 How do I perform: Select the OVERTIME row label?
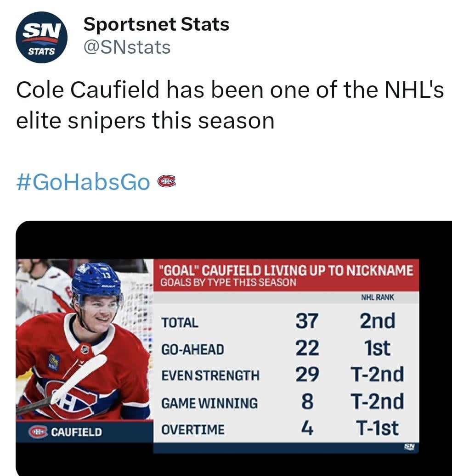click(193, 430)
